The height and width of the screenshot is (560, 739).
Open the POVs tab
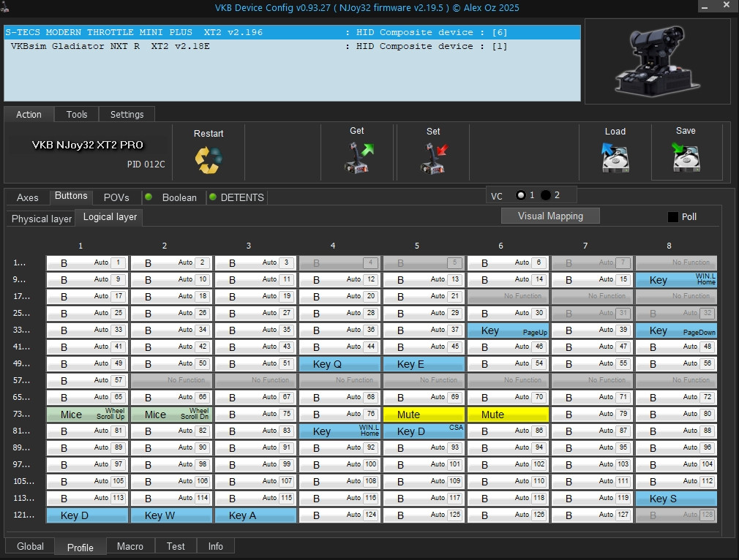click(116, 197)
